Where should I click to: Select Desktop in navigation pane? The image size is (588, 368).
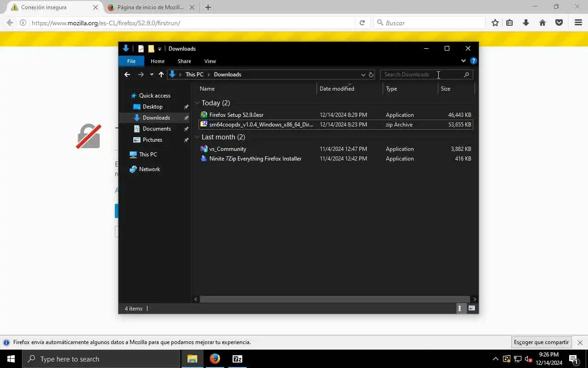(153, 107)
